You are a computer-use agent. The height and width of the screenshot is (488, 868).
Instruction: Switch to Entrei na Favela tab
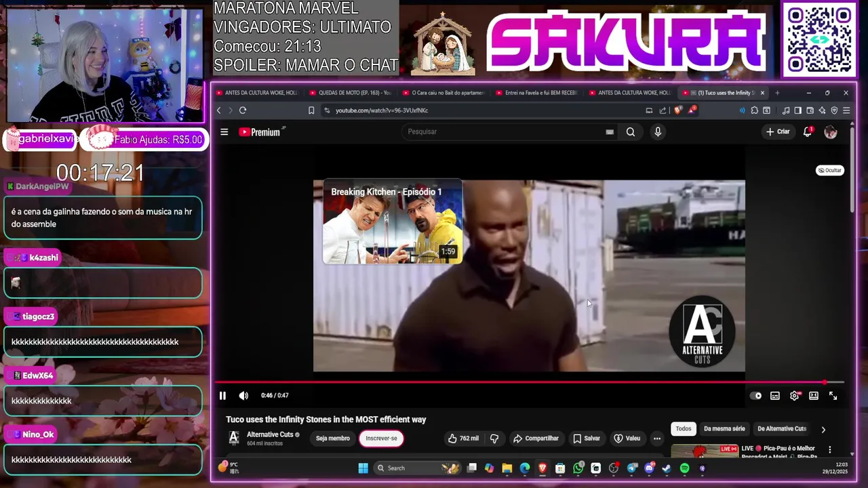[536, 93]
